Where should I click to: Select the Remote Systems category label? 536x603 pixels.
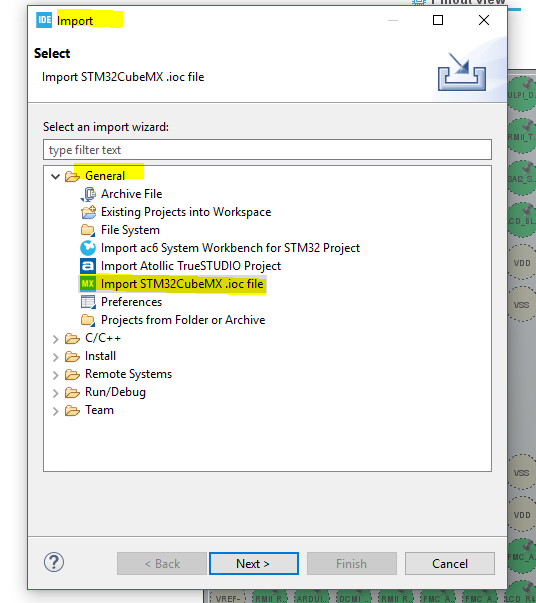click(x=128, y=374)
